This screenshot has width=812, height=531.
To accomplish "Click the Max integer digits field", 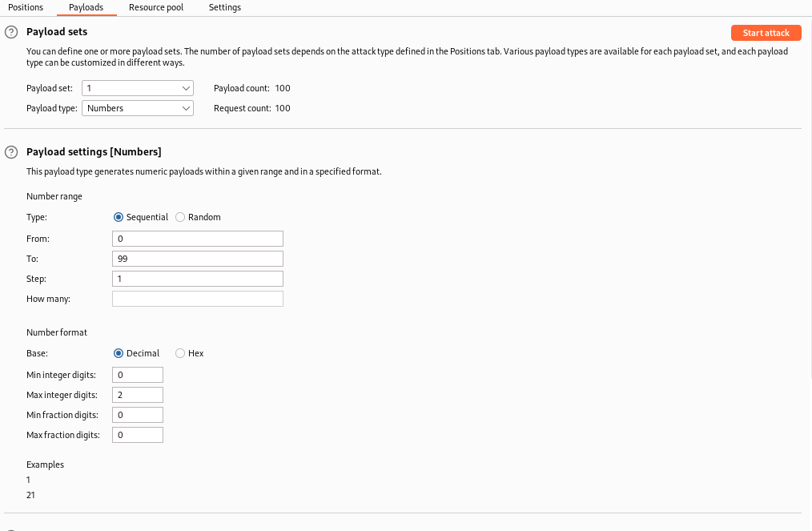I will [138, 396].
